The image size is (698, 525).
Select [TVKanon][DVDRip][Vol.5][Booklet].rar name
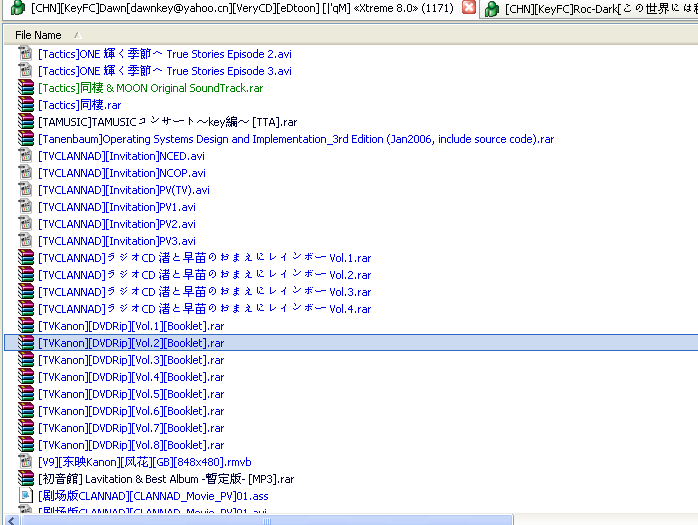[131, 394]
